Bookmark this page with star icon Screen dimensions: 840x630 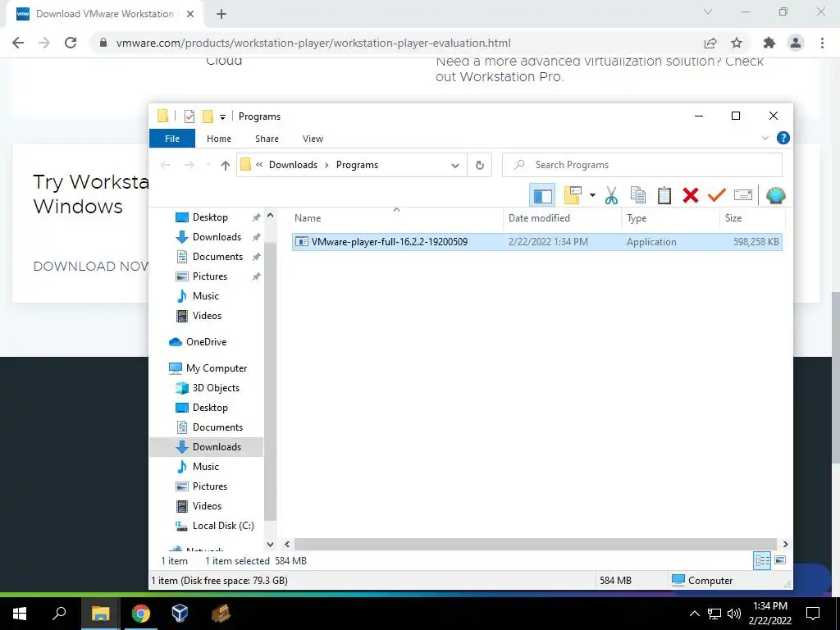(x=737, y=43)
